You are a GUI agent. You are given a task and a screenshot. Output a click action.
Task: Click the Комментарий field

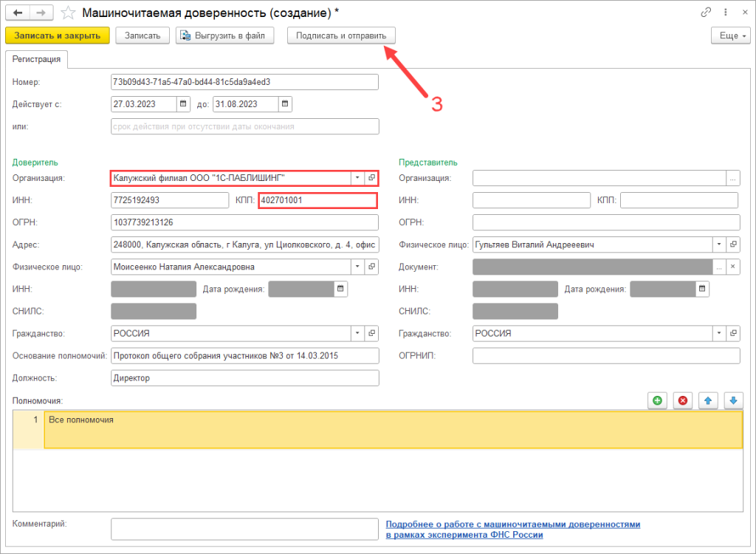pyautogui.click(x=244, y=529)
